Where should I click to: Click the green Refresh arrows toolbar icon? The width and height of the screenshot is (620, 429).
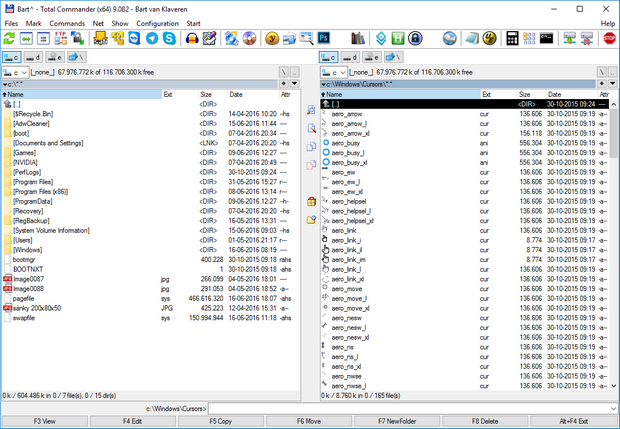(9, 38)
